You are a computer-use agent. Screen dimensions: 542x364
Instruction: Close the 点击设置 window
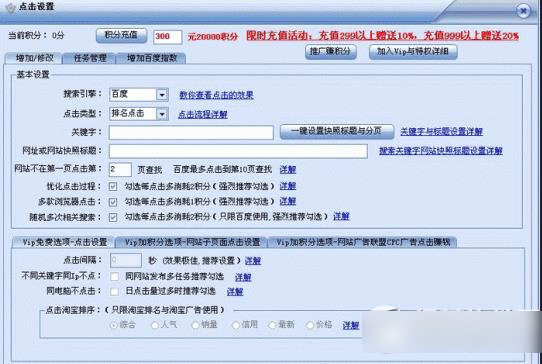coord(523,11)
